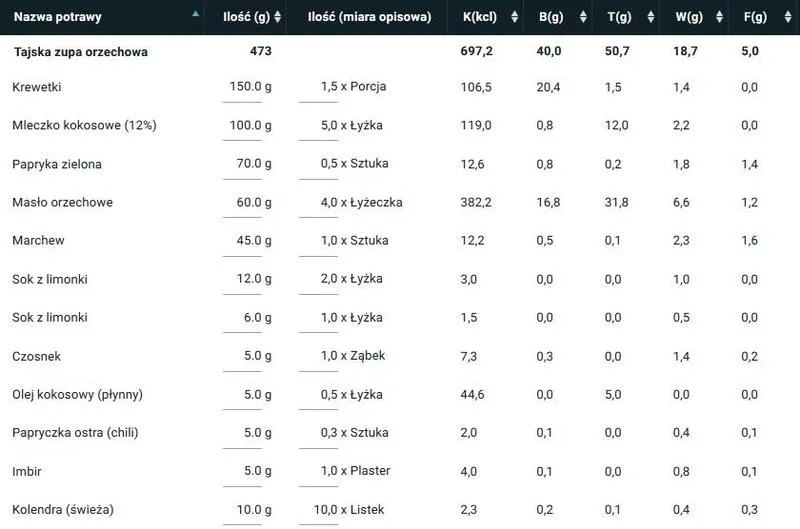Edit Imbir 5.0 g amount field
This screenshot has width=800, height=529.
click(x=243, y=471)
